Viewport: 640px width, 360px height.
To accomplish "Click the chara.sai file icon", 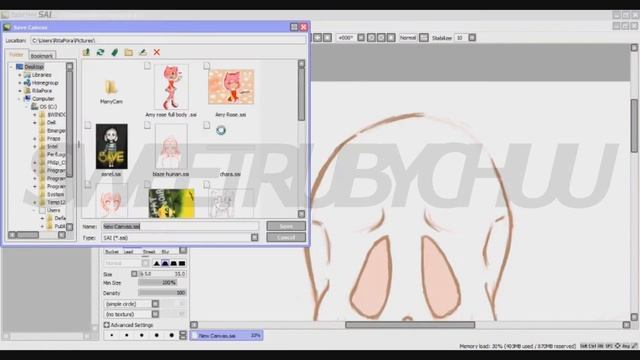I will tap(221, 130).
